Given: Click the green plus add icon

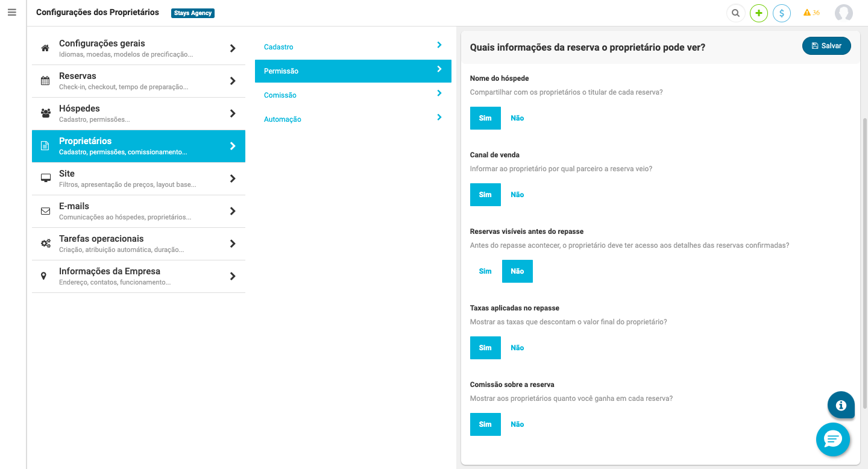Looking at the screenshot, I should [758, 13].
